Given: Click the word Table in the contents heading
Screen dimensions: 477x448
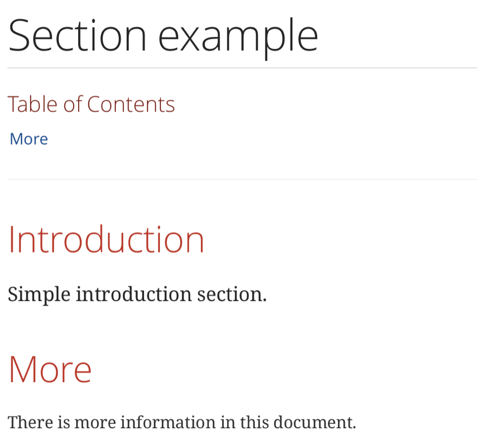Looking at the screenshot, I should click(32, 105).
